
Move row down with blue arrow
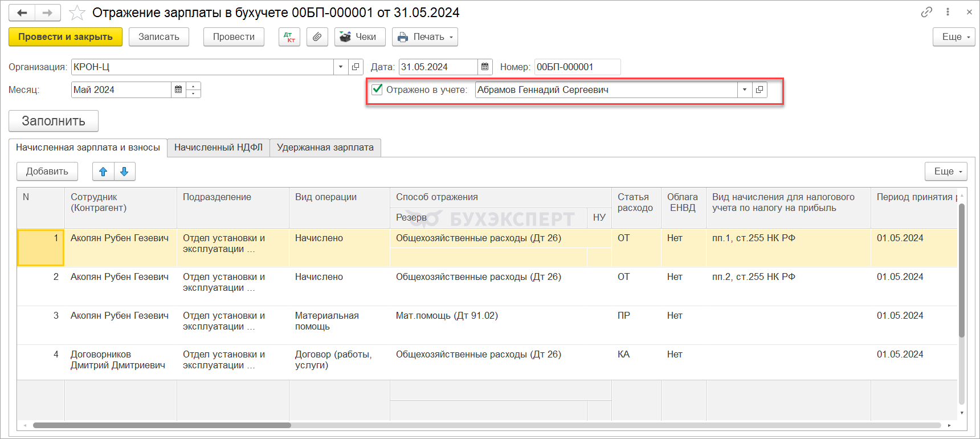click(x=124, y=172)
